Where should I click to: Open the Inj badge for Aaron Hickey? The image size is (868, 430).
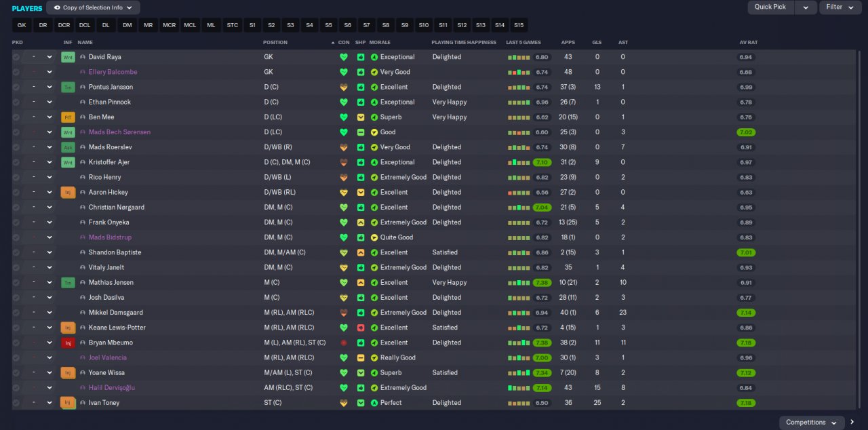click(x=68, y=192)
